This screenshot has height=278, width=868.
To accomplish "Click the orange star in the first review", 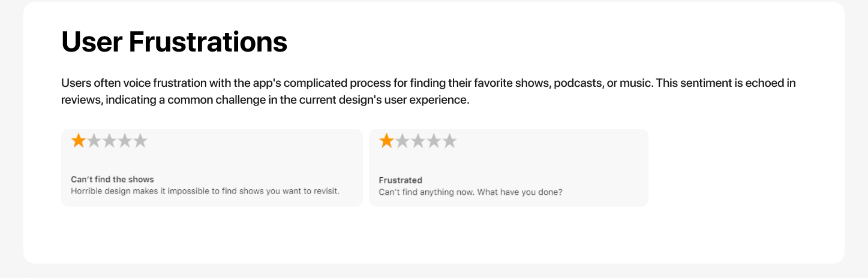I will click(78, 141).
